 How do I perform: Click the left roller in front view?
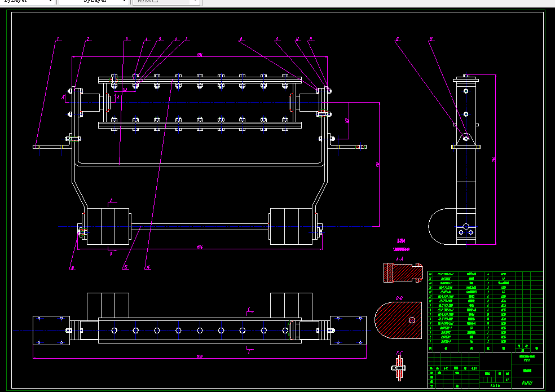(108, 226)
